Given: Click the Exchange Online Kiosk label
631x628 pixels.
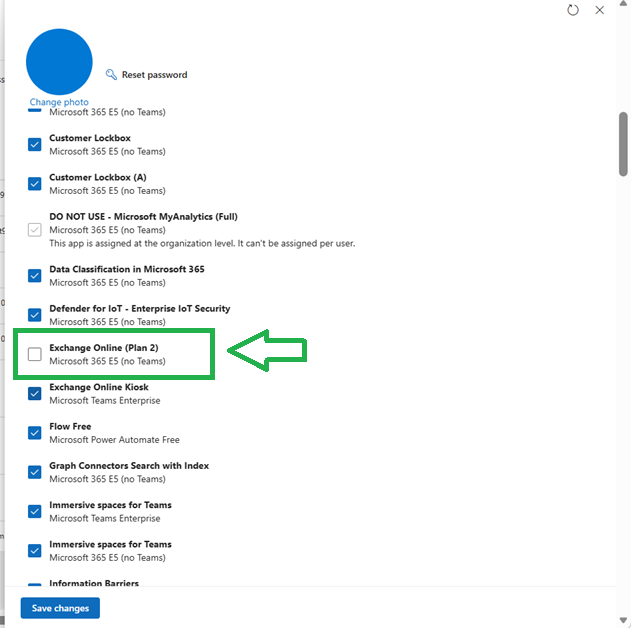Looking at the screenshot, I should tap(99, 387).
